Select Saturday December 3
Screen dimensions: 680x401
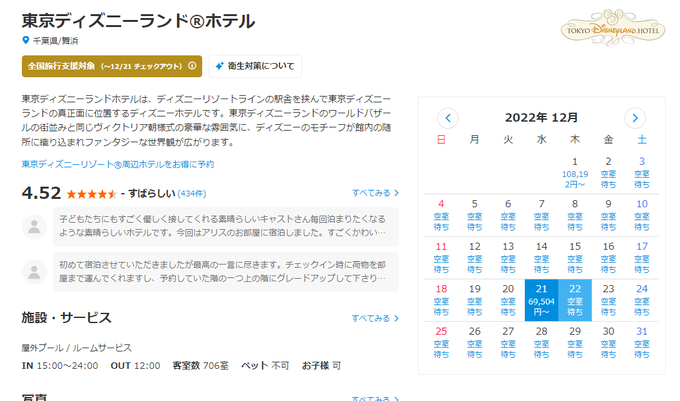click(x=642, y=173)
